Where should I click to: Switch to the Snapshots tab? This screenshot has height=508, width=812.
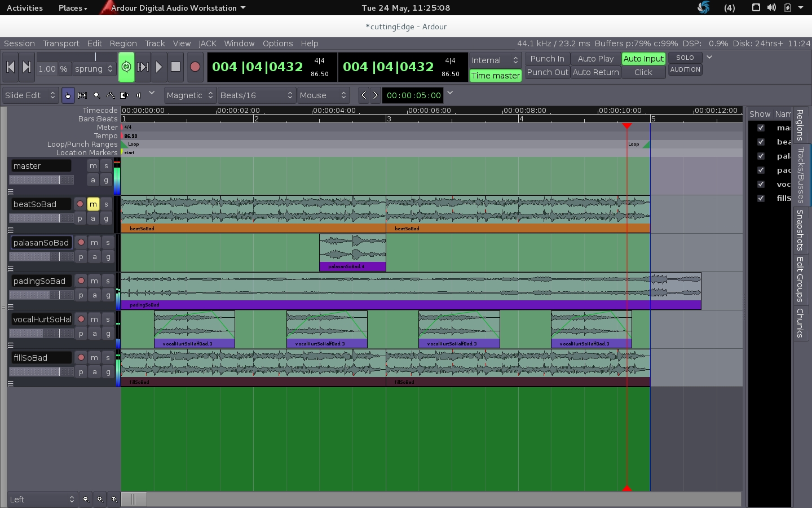(800, 230)
